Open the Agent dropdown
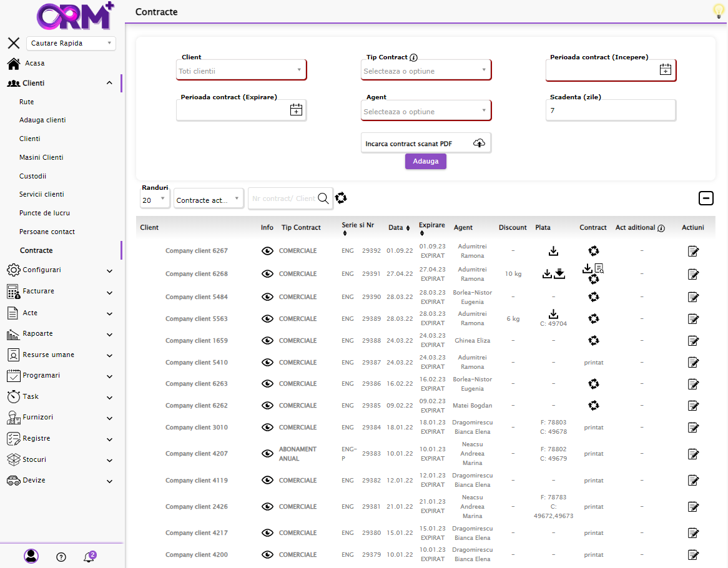This screenshot has width=728, height=568. [426, 111]
